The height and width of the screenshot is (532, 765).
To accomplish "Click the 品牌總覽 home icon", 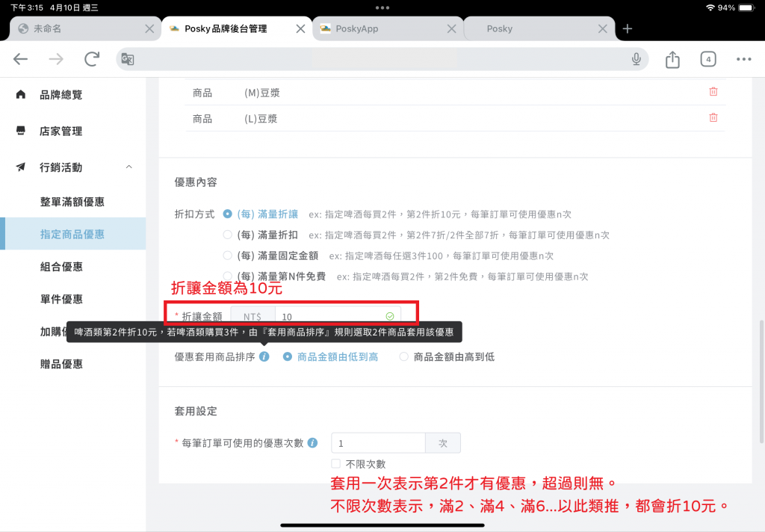I will click(x=20, y=94).
